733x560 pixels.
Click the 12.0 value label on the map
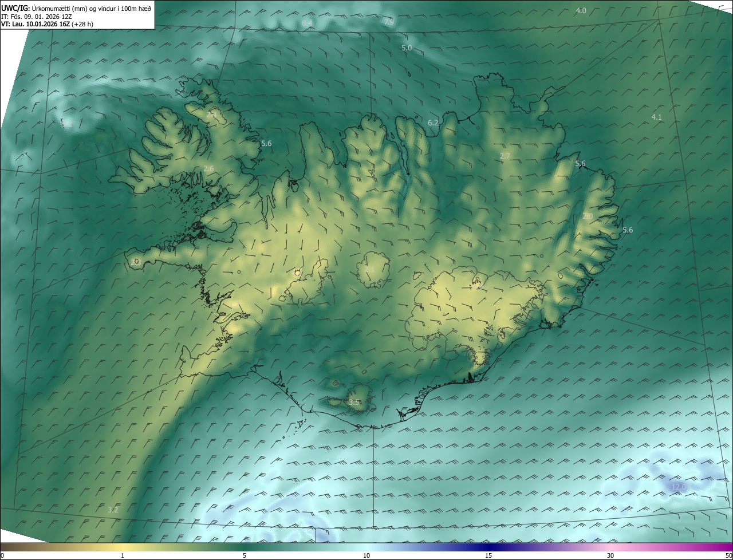pyautogui.click(x=679, y=487)
